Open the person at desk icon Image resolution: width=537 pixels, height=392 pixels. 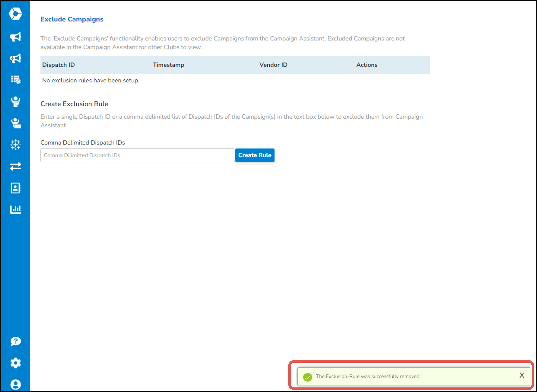[x=16, y=123]
